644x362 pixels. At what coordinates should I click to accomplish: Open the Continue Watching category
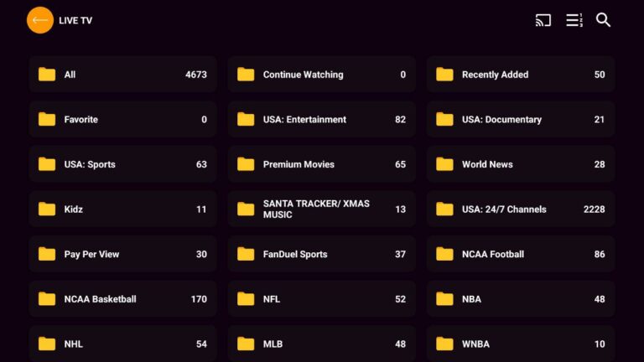[x=321, y=75]
